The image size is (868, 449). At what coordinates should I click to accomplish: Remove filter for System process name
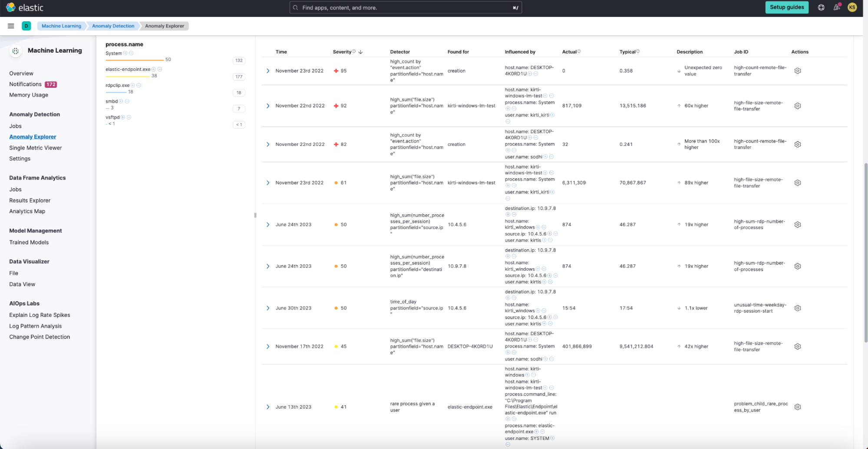[131, 53]
